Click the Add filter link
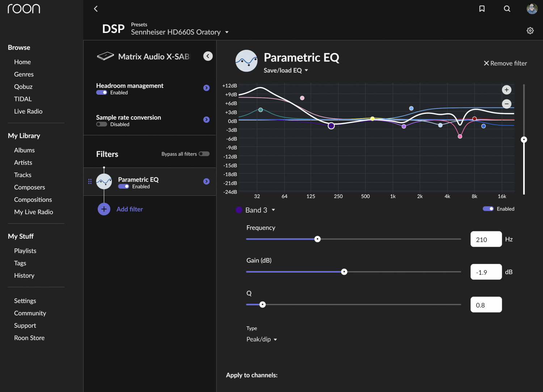This screenshot has width=543, height=392. pos(130,209)
